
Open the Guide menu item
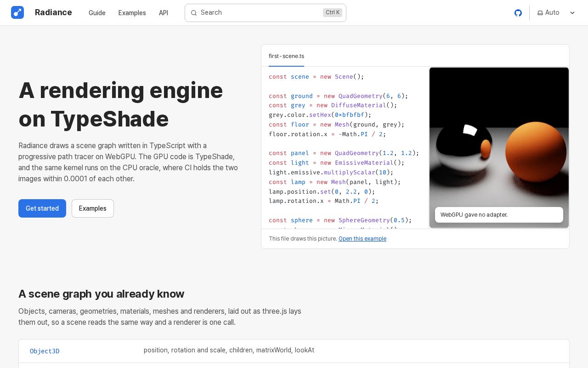(x=97, y=13)
